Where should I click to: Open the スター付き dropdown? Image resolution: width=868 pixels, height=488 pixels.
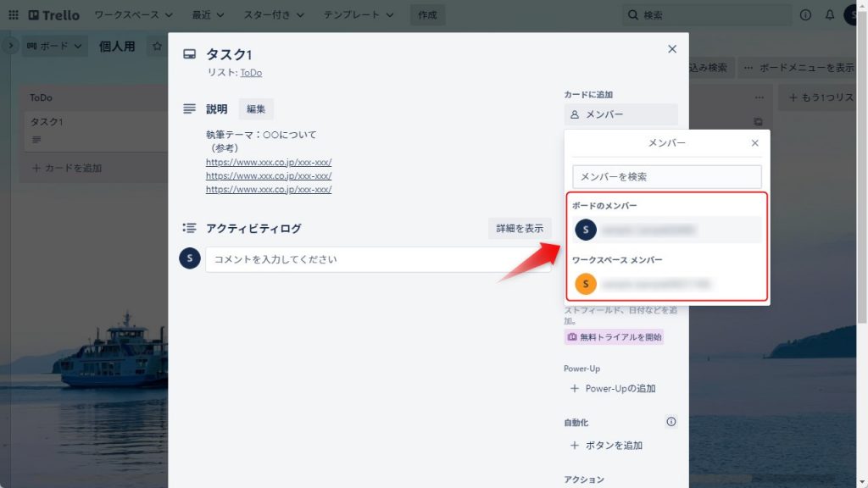(x=274, y=15)
